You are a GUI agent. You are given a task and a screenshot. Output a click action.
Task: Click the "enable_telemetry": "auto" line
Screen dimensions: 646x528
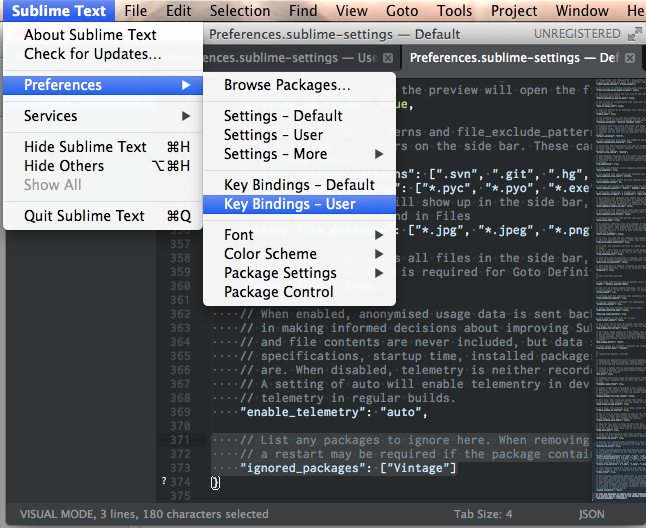click(x=334, y=412)
